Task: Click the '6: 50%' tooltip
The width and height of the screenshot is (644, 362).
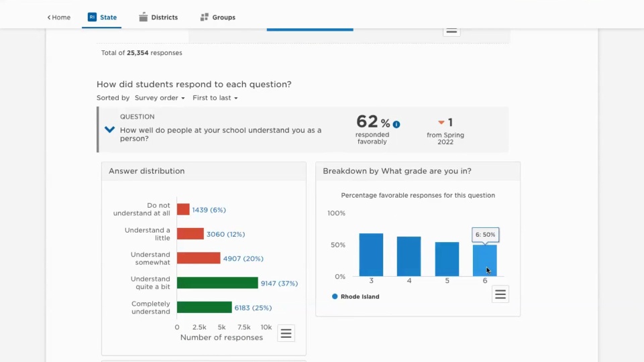Action: click(x=486, y=235)
